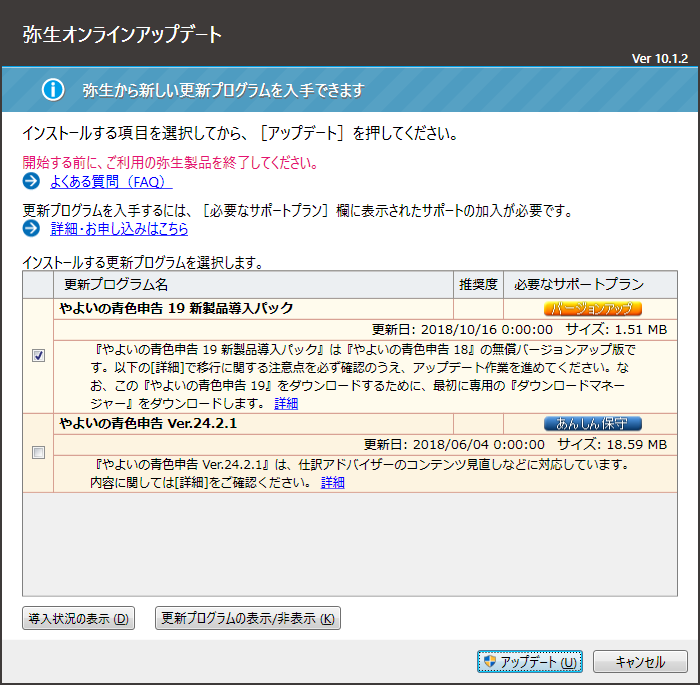
Task: Check the やよいの青色申告 Ver.24.2.1 checkbox
Action: 38,452
